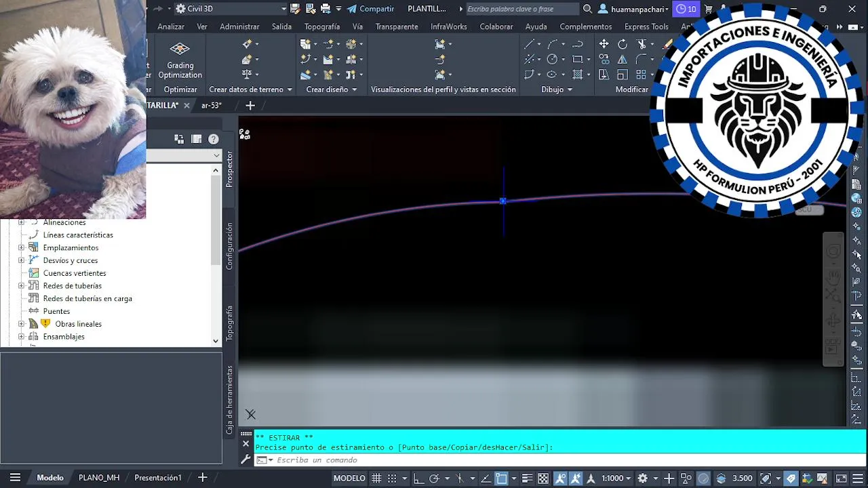Click the keyword search field

coord(522,9)
